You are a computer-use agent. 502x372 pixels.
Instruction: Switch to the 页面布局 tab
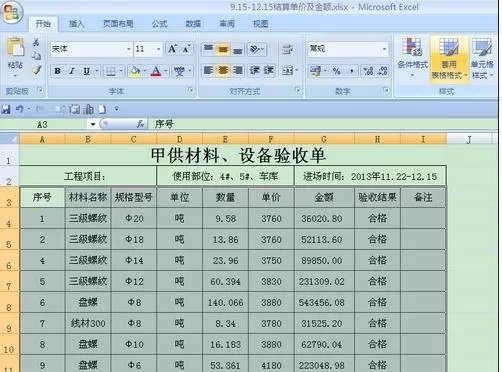118,24
